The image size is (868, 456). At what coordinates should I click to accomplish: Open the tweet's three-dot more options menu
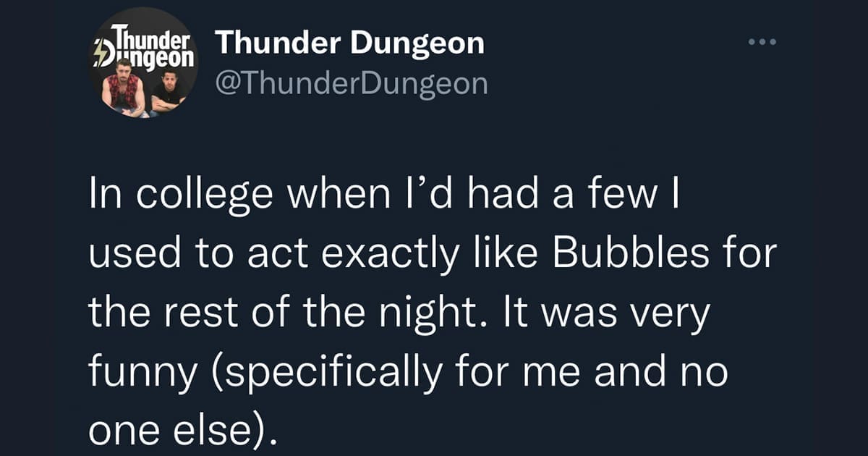click(762, 43)
